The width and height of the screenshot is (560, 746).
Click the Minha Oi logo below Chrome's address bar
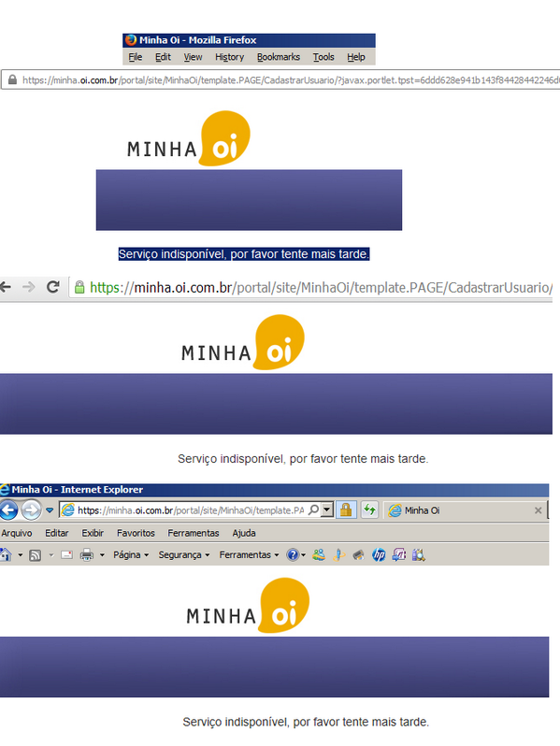coord(243,342)
